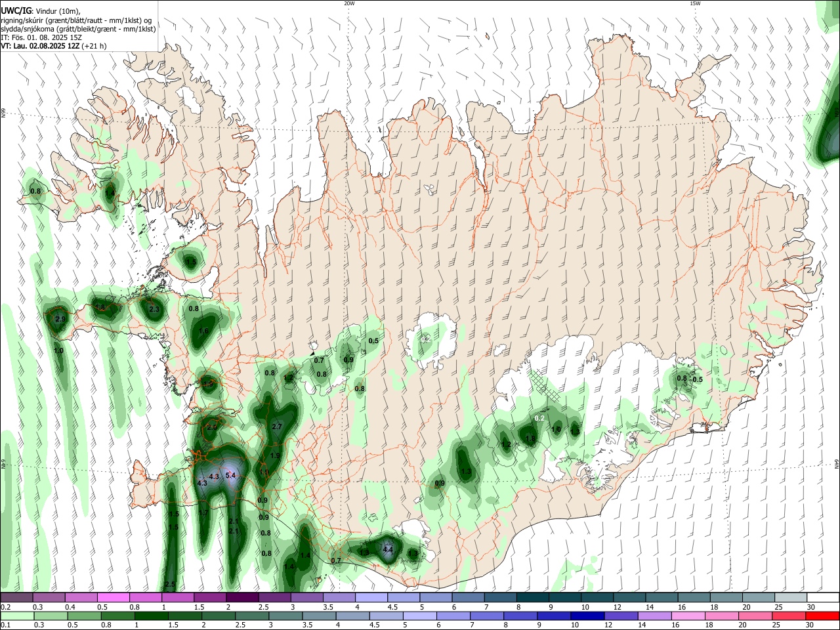The image size is (840, 630).
Task: Click the x marker on Hofsjökull glacier
Action: point(425,339)
